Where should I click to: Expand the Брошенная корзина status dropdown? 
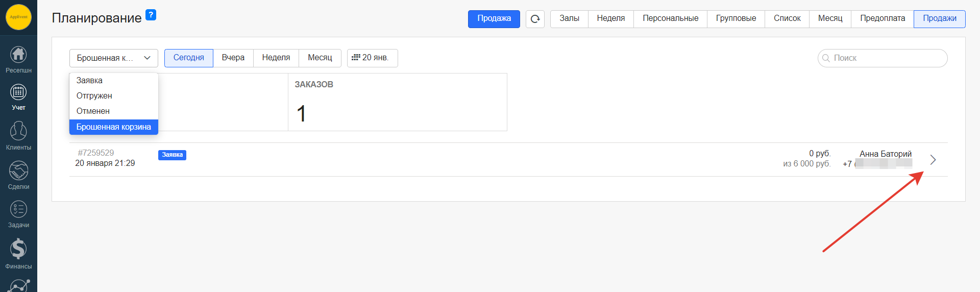(113, 58)
